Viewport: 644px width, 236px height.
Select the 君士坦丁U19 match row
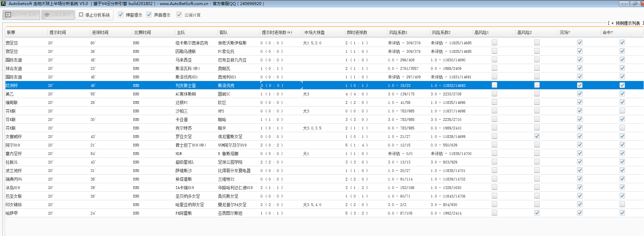click(190, 145)
